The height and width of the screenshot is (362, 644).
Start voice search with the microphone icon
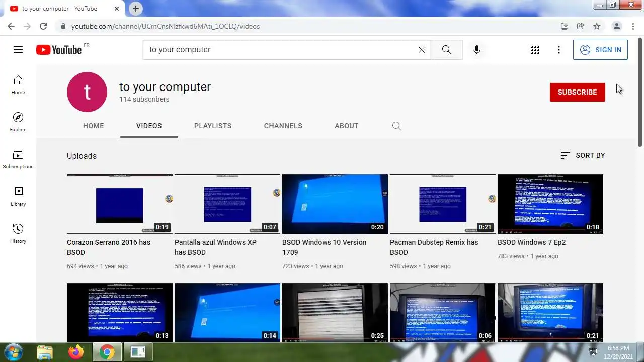[476, 49]
